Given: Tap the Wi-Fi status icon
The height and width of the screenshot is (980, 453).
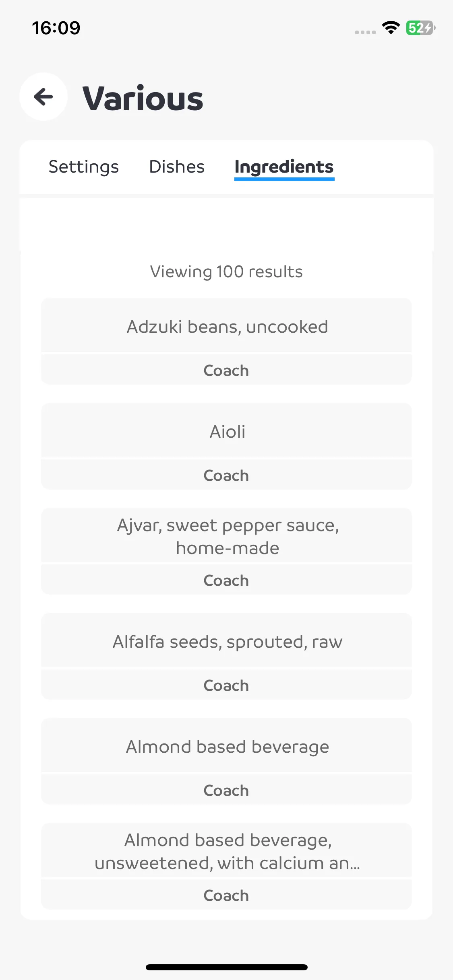Looking at the screenshot, I should click(391, 28).
